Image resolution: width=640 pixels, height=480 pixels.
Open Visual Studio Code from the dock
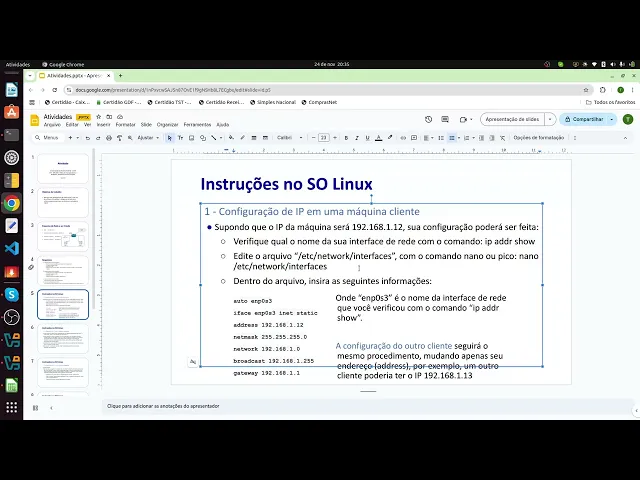tap(11, 248)
